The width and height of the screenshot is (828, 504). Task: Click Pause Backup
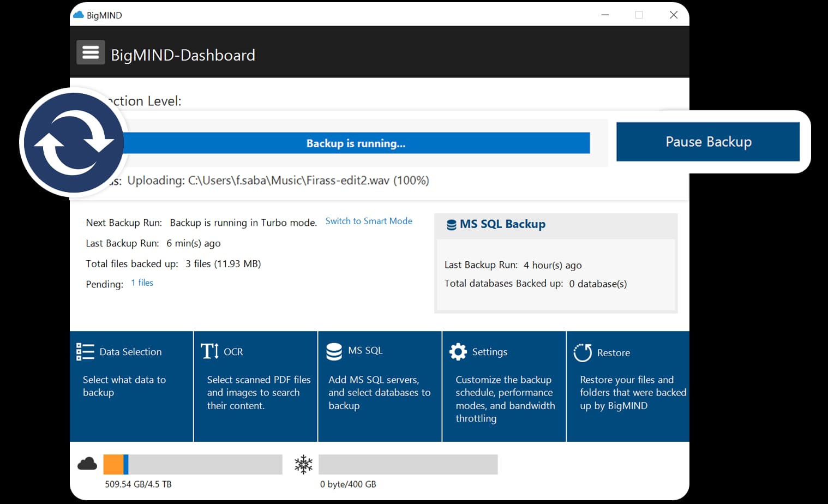708,142
